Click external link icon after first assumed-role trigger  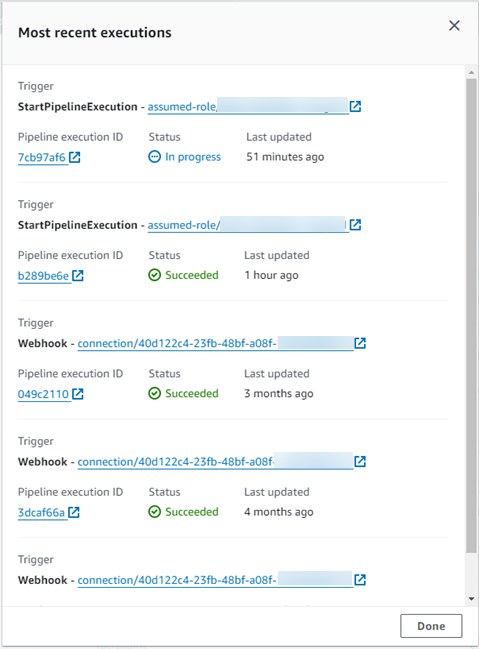coord(355,106)
